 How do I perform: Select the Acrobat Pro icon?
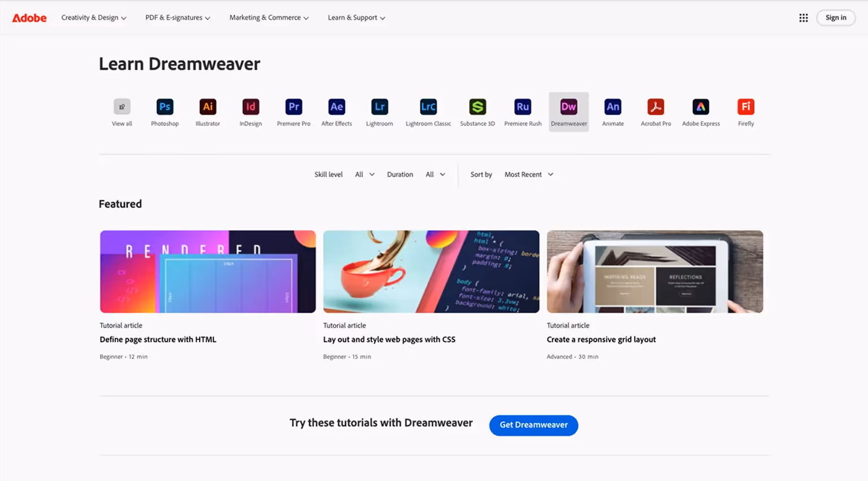click(x=656, y=106)
